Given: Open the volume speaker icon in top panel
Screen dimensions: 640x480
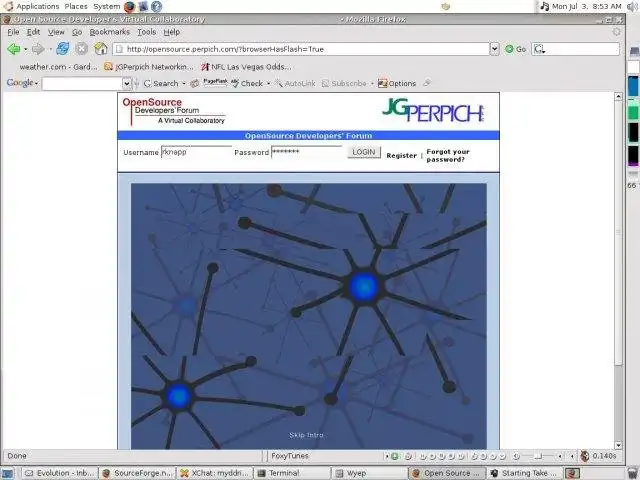Looking at the screenshot, I should pos(631,6).
